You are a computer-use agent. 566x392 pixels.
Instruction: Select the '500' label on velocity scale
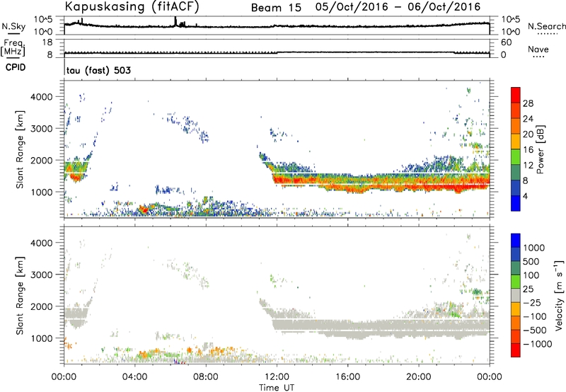coord(531,261)
